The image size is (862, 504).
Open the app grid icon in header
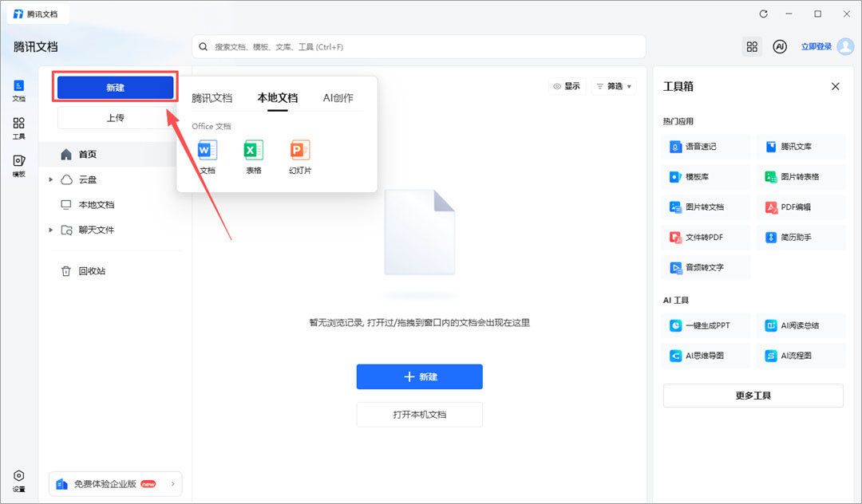pyautogui.click(x=752, y=47)
